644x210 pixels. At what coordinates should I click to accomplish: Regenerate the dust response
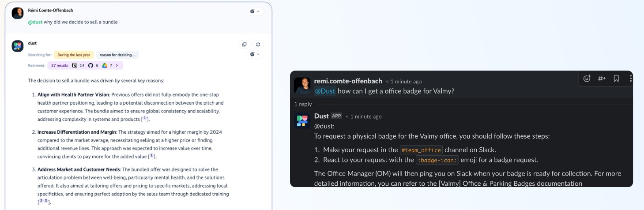coord(258,44)
